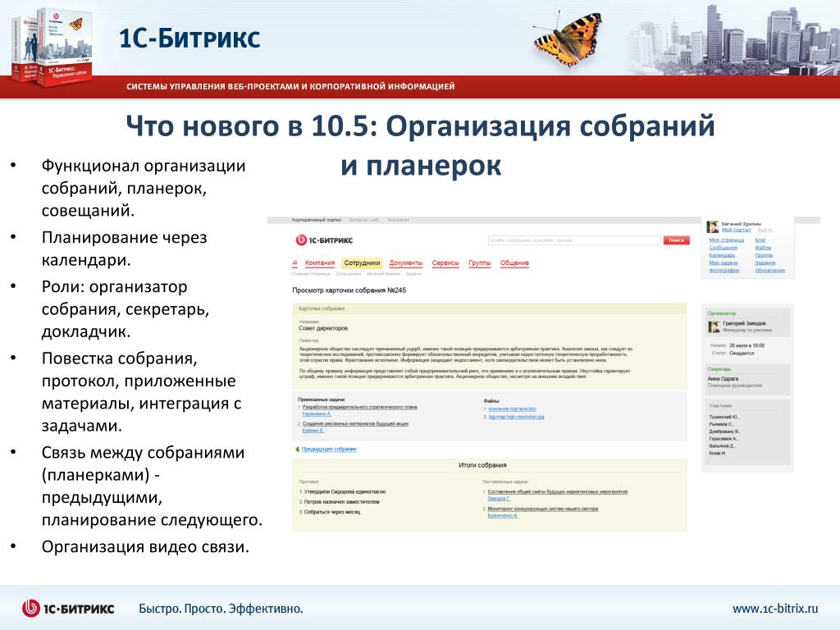Open task Составление общей сметы будущих мероприятий
The image size is (840, 630).
(557, 492)
